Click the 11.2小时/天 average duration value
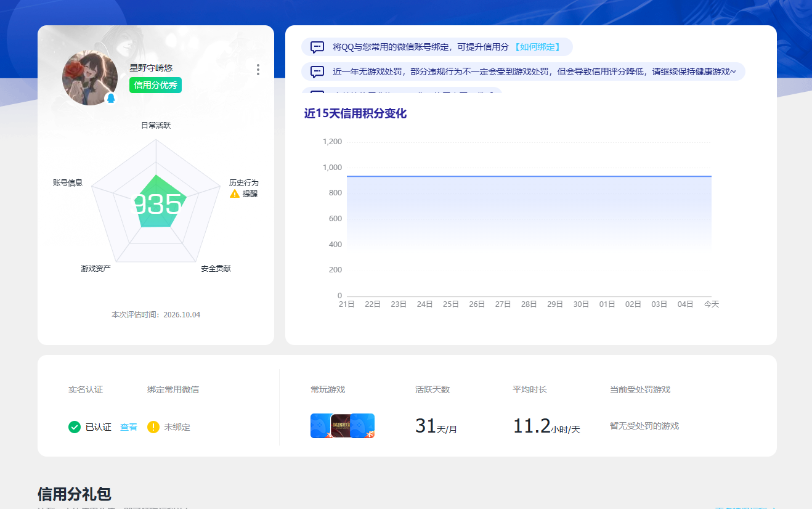Image resolution: width=812 pixels, height=509 pixels. 546,426
